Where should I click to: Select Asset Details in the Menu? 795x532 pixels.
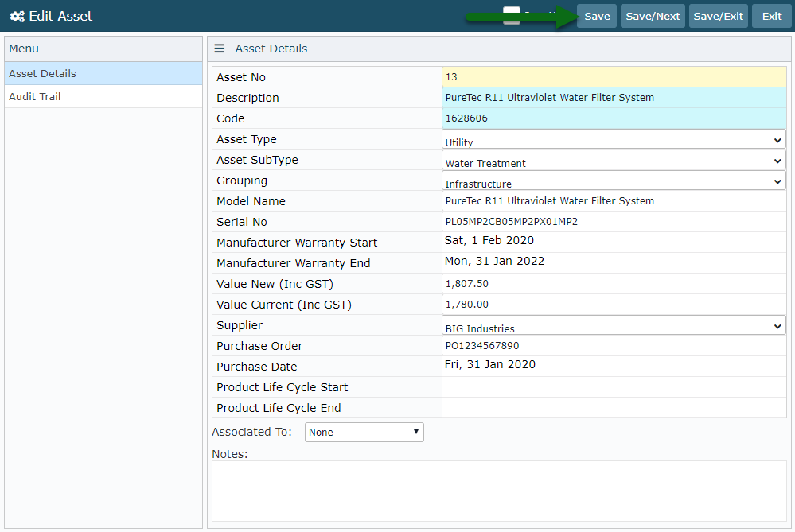pyautogui.click(x=103, y=73)
